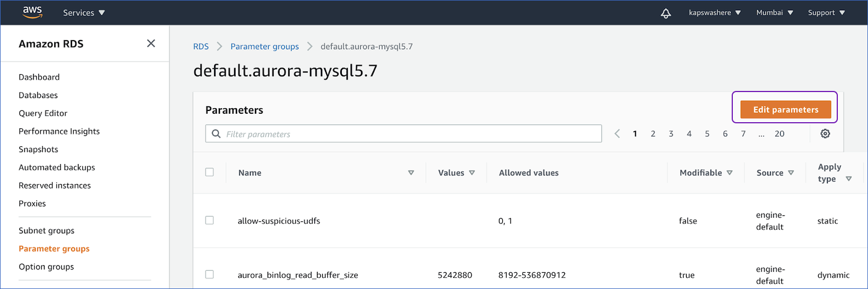This screenshot has height=289, width=868.
Task: Sort by Modifiable column arrow
Action: tap(729, 173)
